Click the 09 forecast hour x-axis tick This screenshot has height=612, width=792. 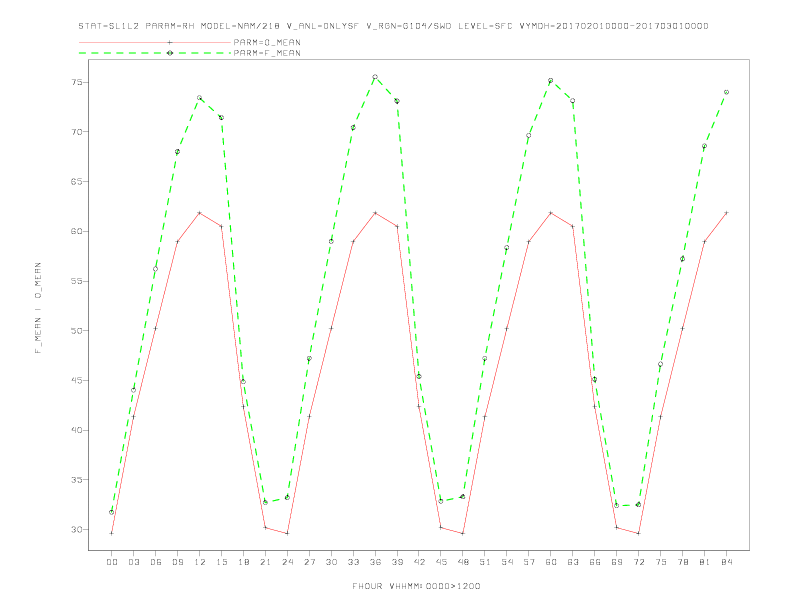[x=177, y=562]
